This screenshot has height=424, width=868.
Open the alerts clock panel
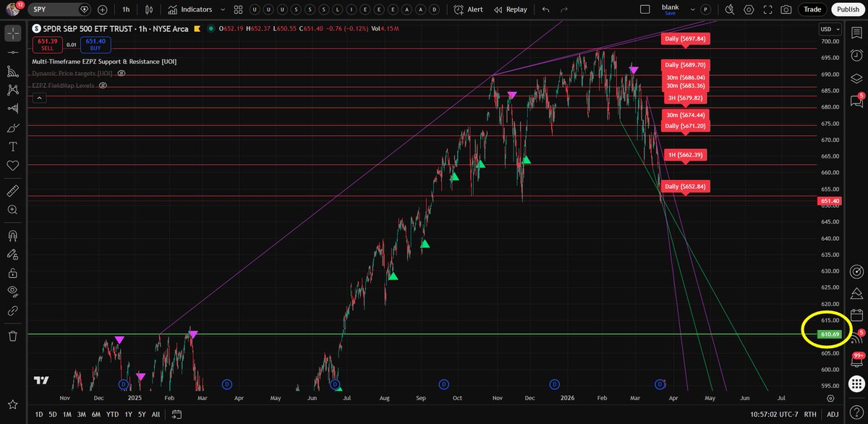coord(857,56)
